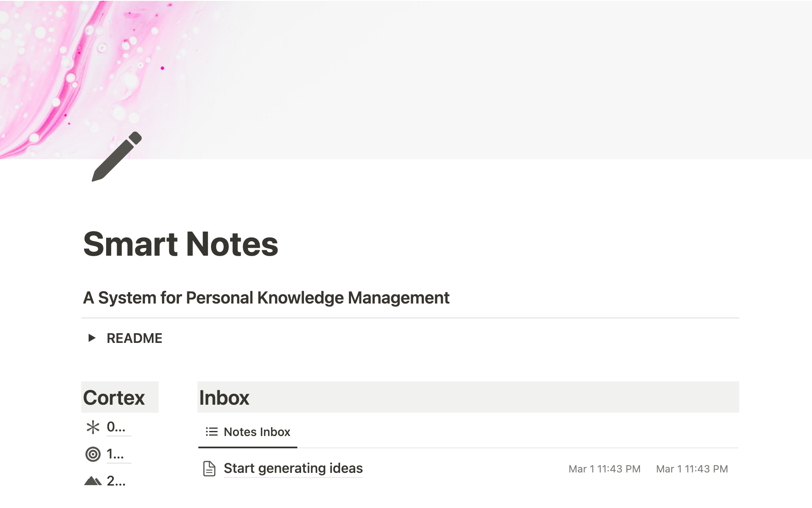Click the Inbox heading block
The height and width of the screenshot is (508, 812).
point(224,398)
